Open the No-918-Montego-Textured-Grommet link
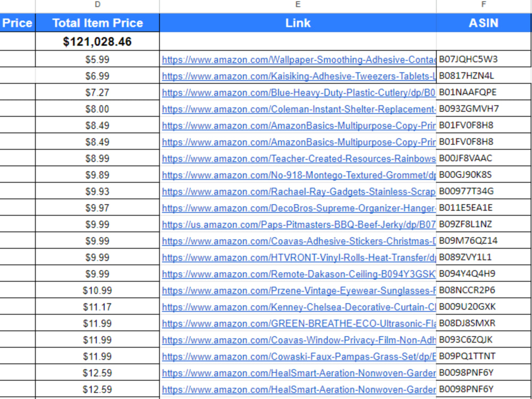 tap(299, 175)
